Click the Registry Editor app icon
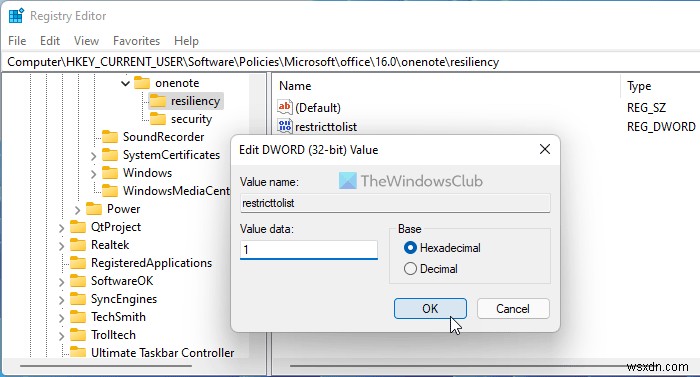The width and height of the screenshot is (700, 377). 16,16
